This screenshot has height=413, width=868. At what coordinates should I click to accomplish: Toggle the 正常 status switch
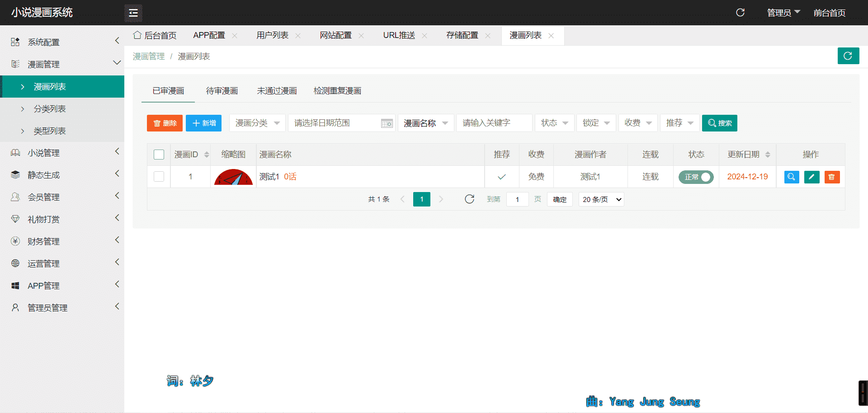[696, 177]
